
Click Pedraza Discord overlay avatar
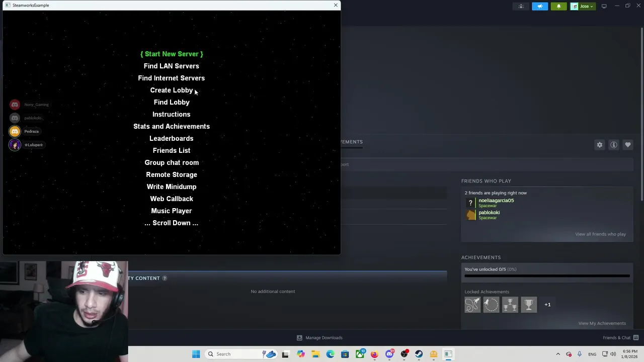[15, 131]
